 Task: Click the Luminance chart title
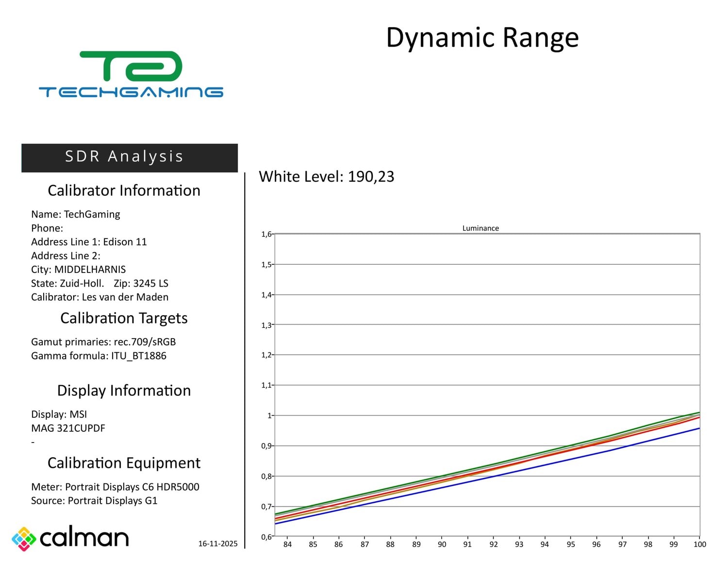480,228
